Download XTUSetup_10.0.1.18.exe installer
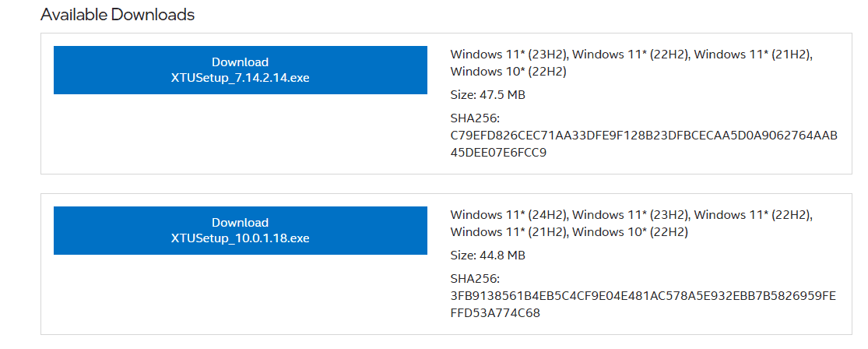Viewport: 868px width, 349px height. coord(241,231)
